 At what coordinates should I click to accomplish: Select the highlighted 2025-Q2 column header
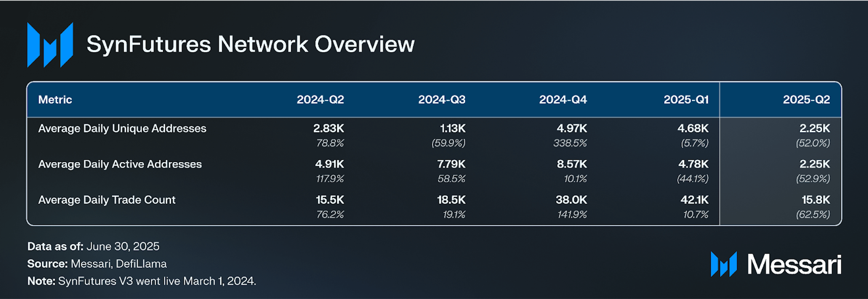pos(806,100)
